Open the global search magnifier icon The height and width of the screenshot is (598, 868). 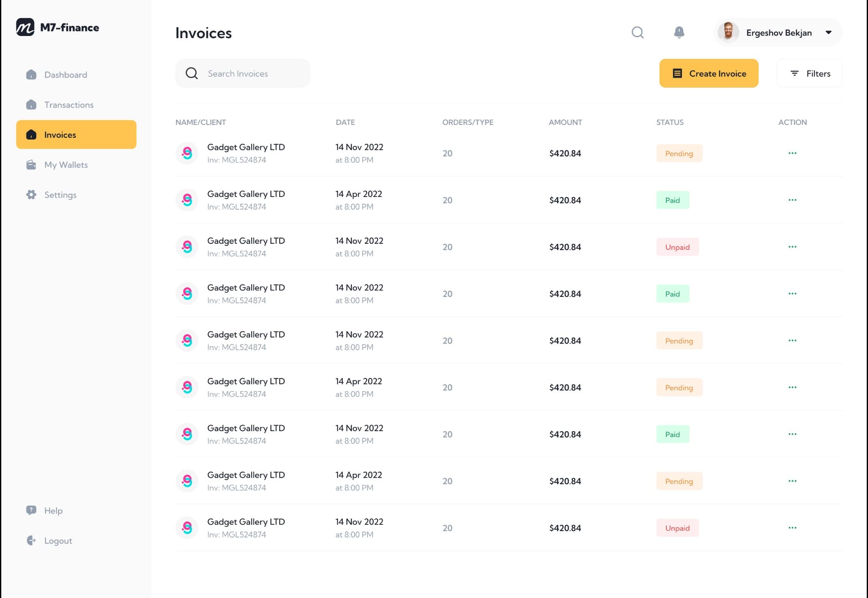click(637, 32)
